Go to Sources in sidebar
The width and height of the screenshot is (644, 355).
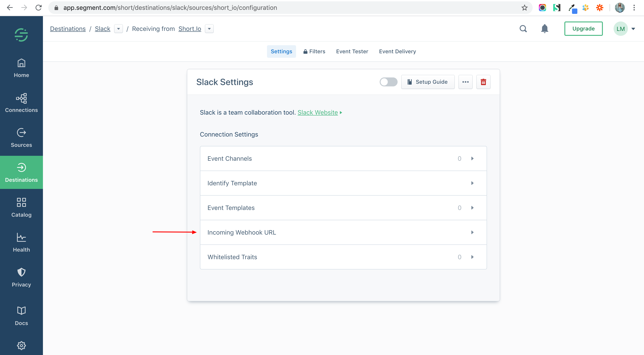[21, 138]
